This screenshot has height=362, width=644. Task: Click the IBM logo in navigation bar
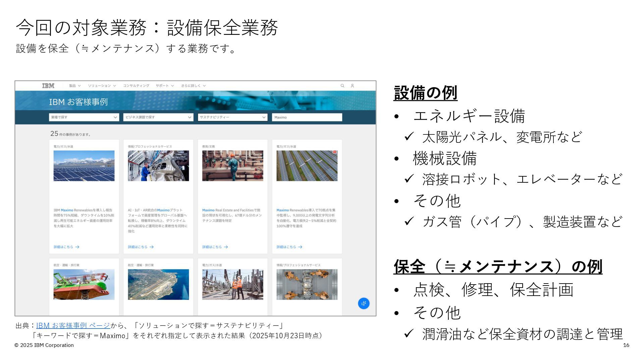point(48,86)
